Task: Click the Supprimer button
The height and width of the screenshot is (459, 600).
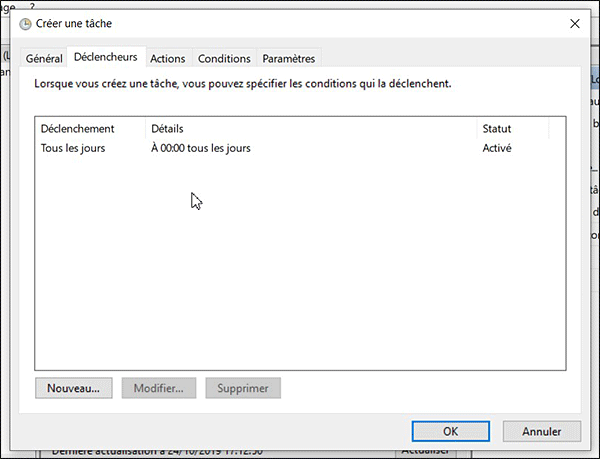Action: tap(243, 388)
